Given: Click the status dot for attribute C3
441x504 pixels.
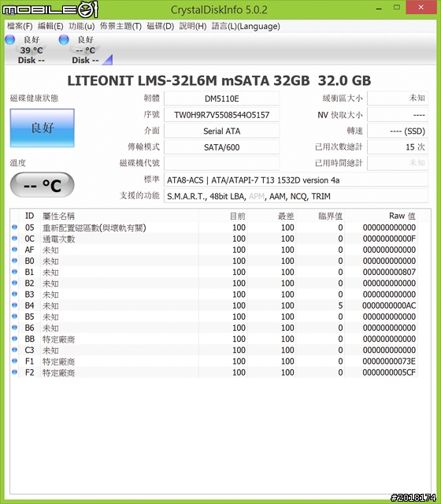Looking at the screenshot, I should tap(14, 350).
